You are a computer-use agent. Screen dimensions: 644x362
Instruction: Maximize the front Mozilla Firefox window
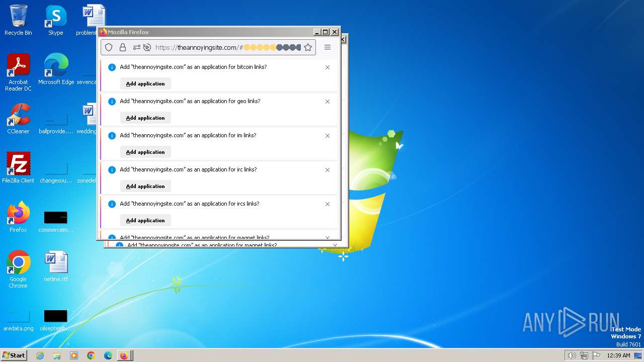(x=326, y=32)
